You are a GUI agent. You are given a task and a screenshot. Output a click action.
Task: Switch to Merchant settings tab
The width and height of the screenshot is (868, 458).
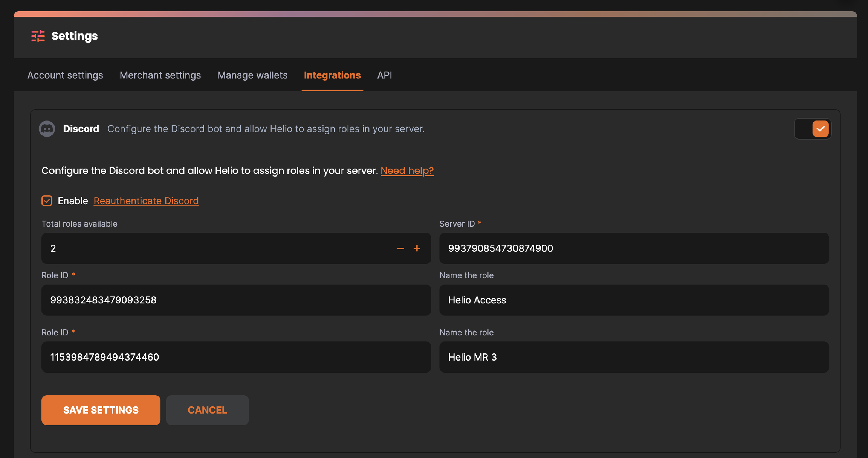pos(160,75)
